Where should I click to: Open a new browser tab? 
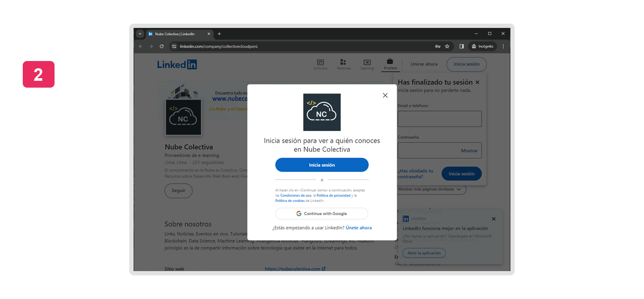[x=219, y=34]
